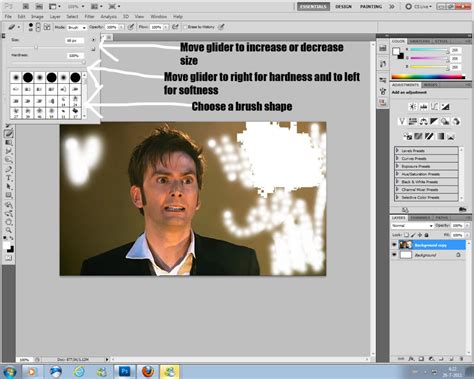The height and width of the screenshot is (379, 474).
Task: Open Firefox from the taskbar
Action: [x=148, y=371]
